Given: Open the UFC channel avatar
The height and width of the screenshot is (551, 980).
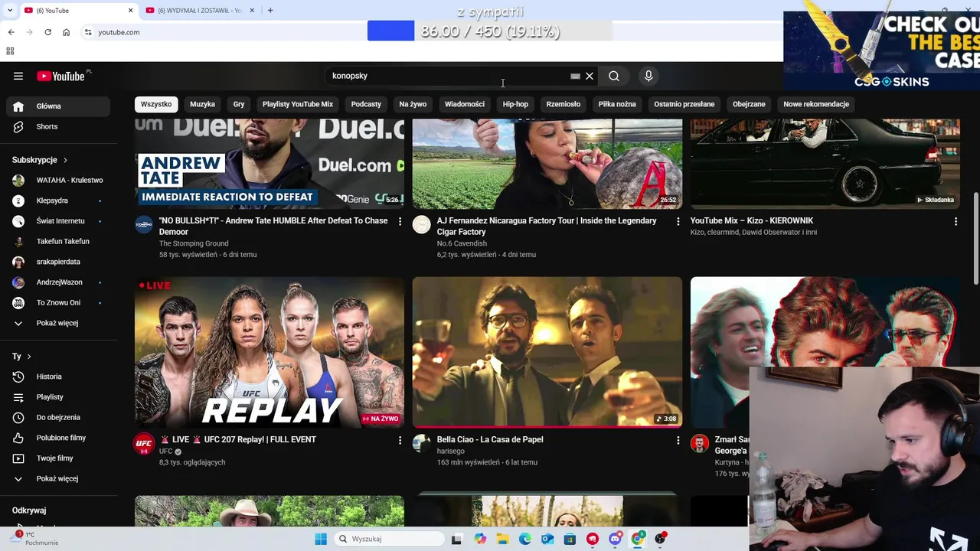Looking at the screenshot, I should (144, 444).
